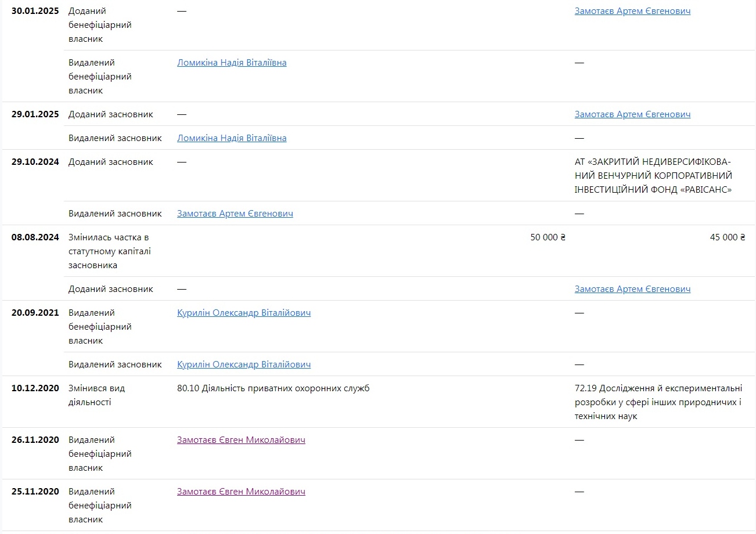Click the 29.10.2024 date cell
Screen dimensions: 756x534
click(35, 162)
